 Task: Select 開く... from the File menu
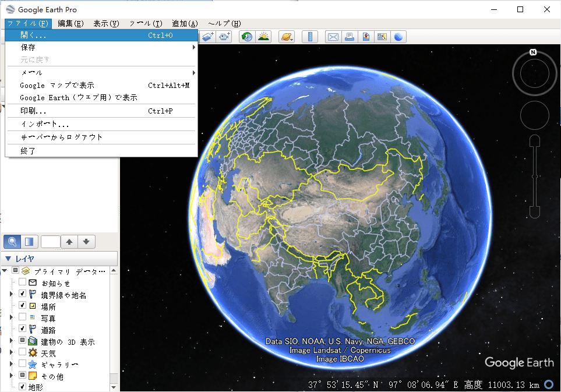(32, 35)
